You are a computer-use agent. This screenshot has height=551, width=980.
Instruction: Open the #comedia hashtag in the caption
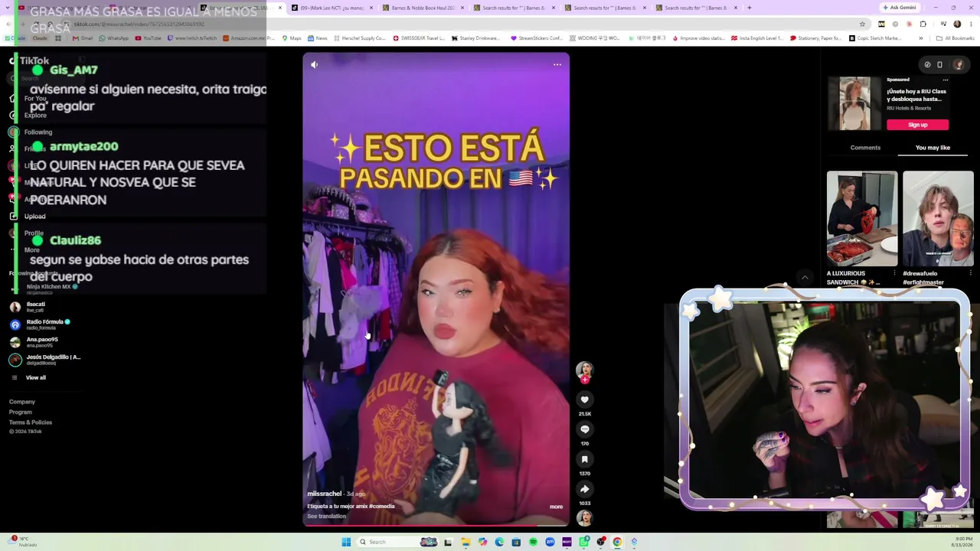pyautogui.click(x=381, y=507)
